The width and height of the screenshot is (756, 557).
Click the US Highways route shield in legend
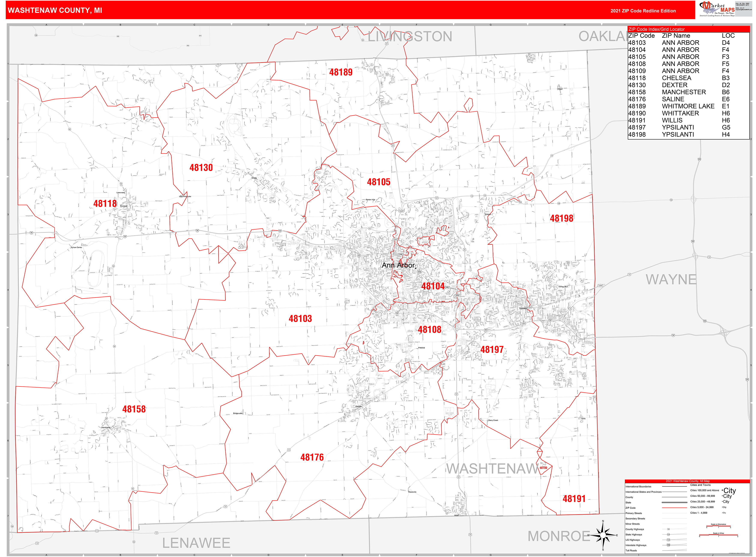click(x=668, y=540)
